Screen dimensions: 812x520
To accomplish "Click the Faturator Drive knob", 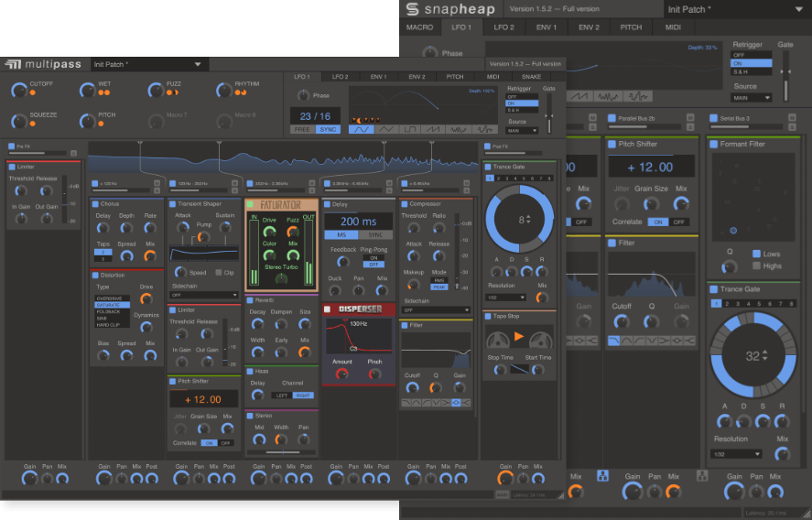I will tap(268, 231).
